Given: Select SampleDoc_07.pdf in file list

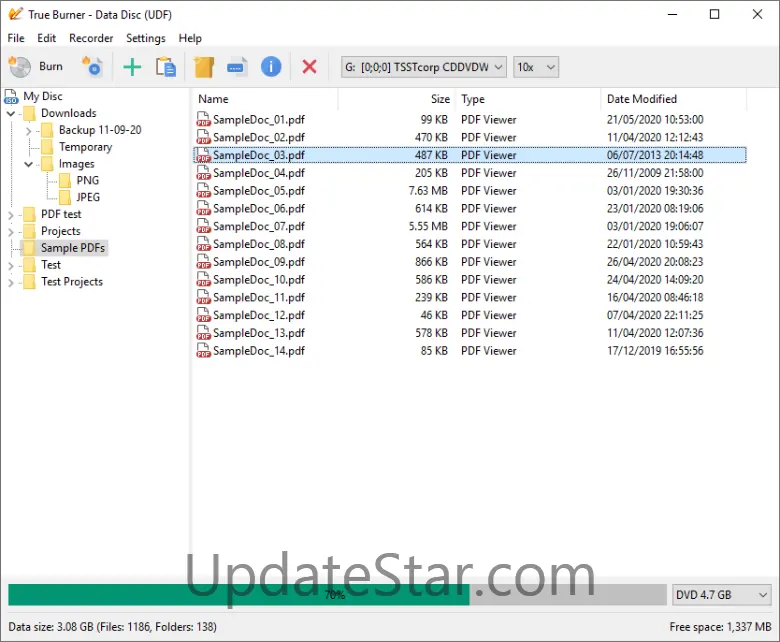Looking at the screenshot, I should pos(258,226).
